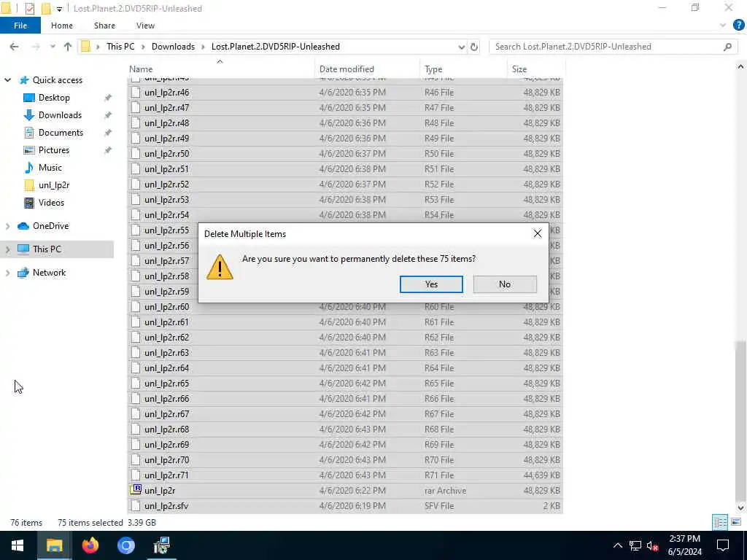Expand the This PC tree node
The width and height of the screenshot is (747, 560).
coord(7,249)
